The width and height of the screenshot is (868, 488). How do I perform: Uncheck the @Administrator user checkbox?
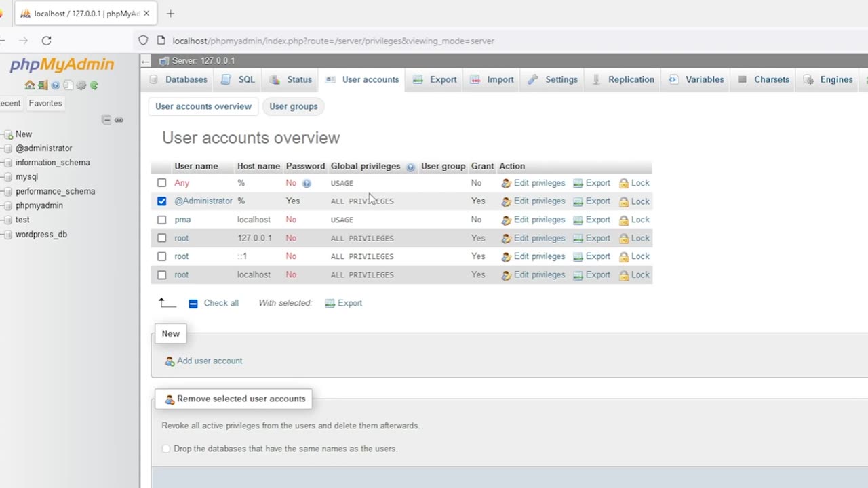[161, 201]
